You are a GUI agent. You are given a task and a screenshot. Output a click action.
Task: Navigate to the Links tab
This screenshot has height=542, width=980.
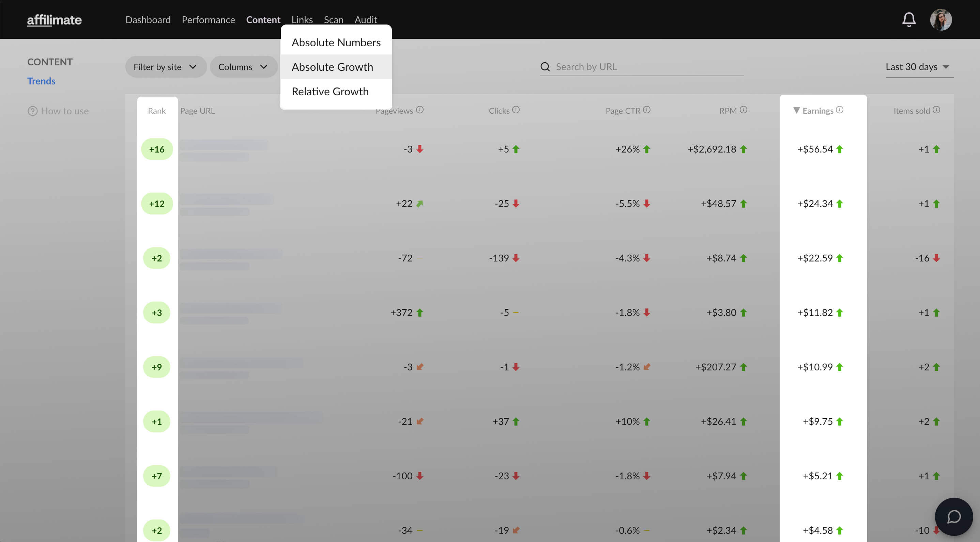(302, 19)
